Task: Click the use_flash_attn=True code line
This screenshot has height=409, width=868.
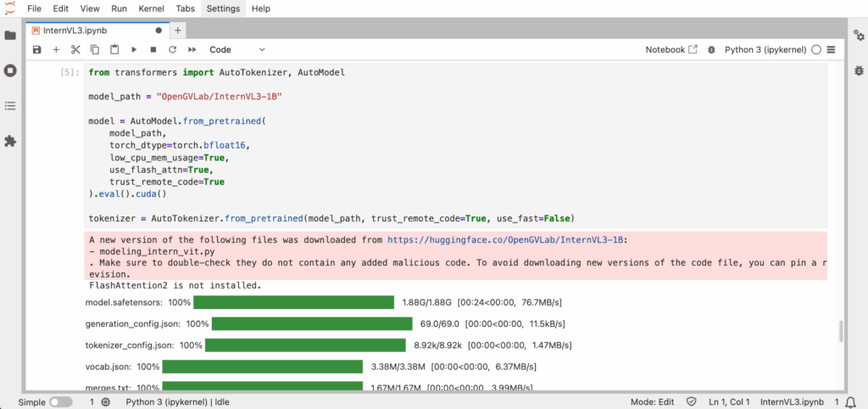Action: point(160,170)
